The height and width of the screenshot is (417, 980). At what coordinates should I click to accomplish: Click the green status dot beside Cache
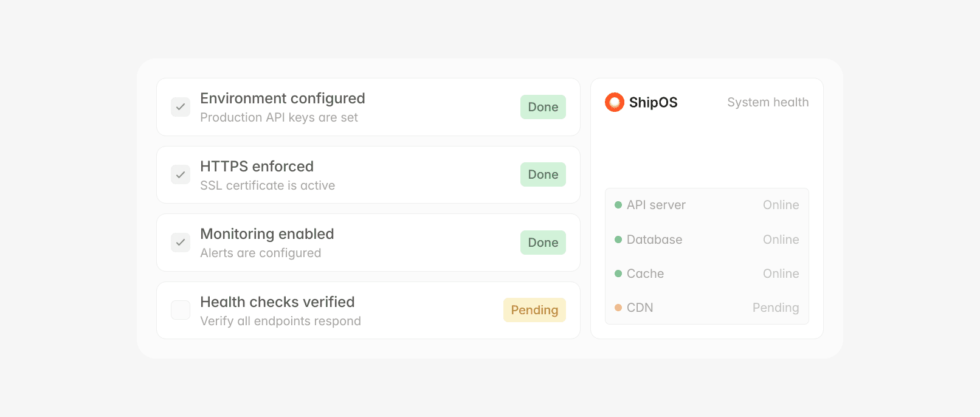(x=618, y=274)
